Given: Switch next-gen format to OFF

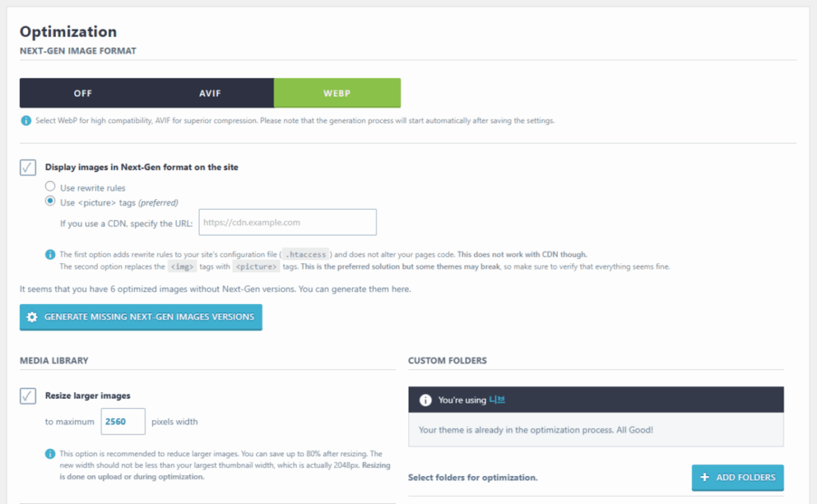Looking at the screenshot, I should (83, 93).
